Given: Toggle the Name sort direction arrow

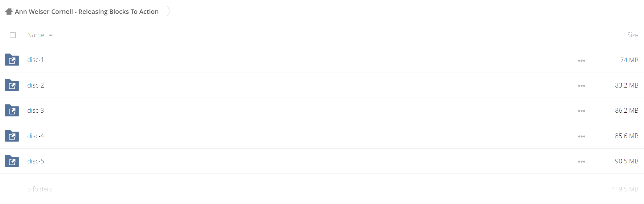Looking at the screenshot, I should point(51,35).
